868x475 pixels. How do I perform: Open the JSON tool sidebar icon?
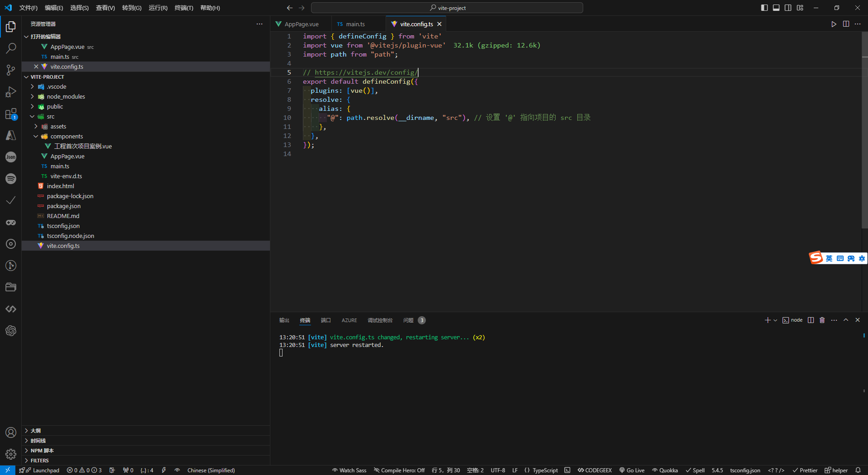point(11,157)
